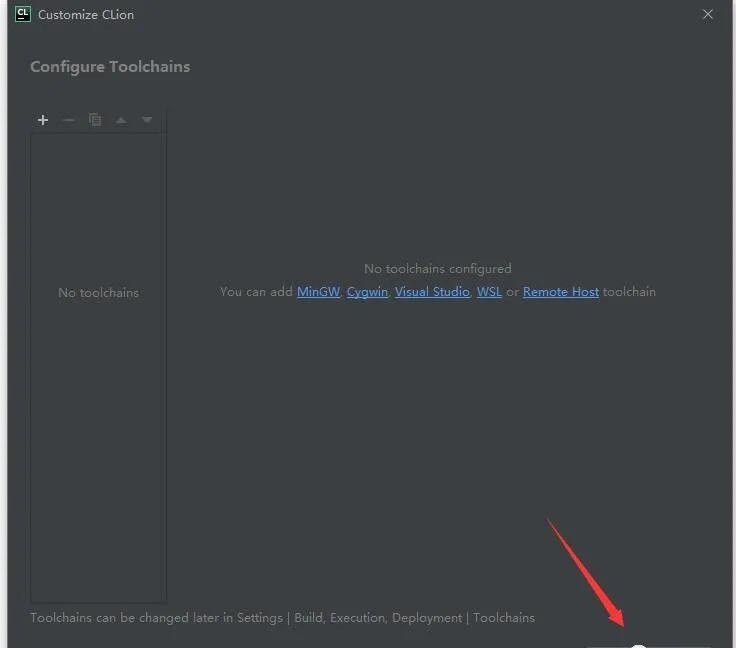Viewport: 736px width, 648px height.
Task: Click the "Customize CLion" window title
Action: (x=86, y=15)
